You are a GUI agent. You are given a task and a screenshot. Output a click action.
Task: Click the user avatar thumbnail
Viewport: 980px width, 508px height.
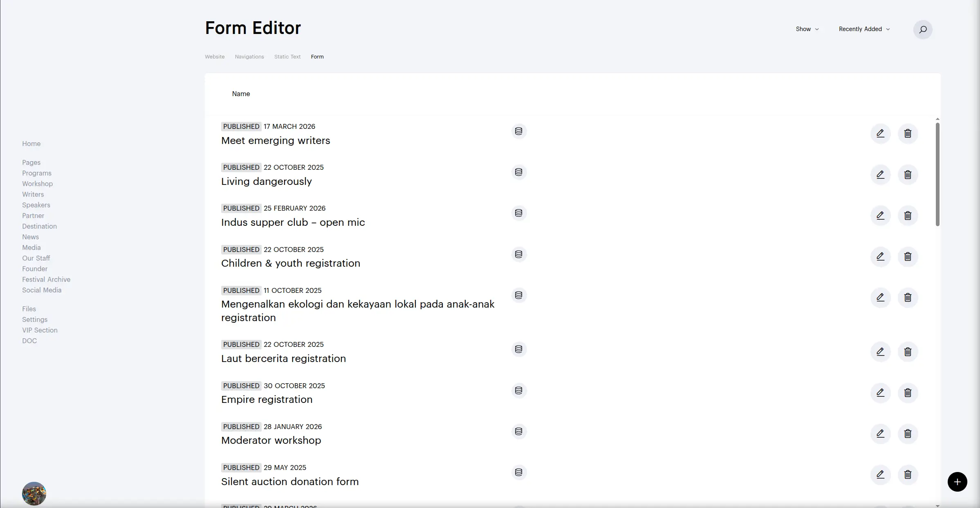pyautogui.click(x=34, y=493)
